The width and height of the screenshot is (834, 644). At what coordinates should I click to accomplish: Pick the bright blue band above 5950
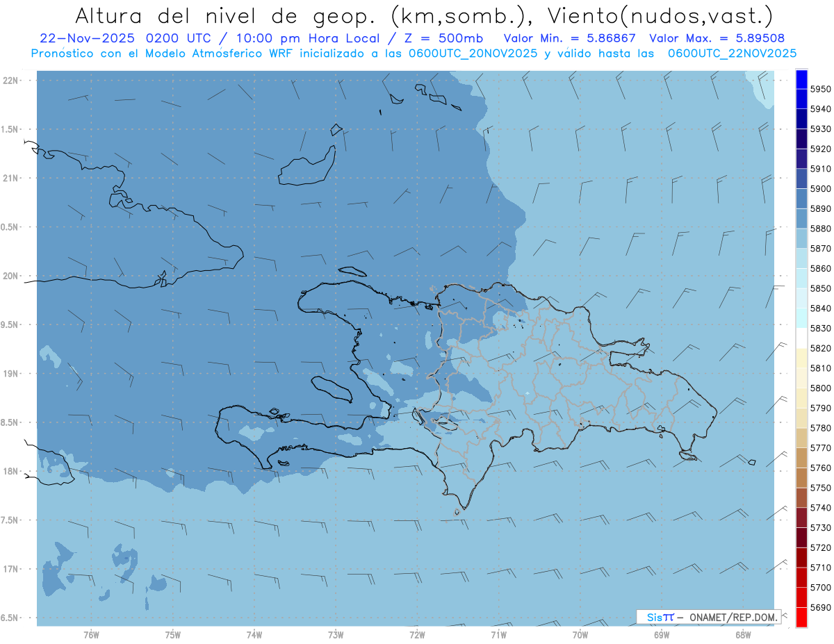(801, 79)
